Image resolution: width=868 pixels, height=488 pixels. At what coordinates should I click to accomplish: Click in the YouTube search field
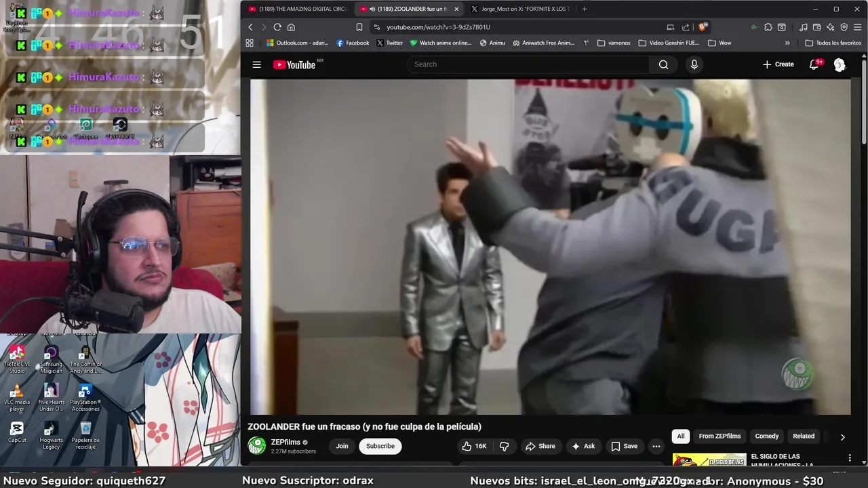[x=528, y=64]
